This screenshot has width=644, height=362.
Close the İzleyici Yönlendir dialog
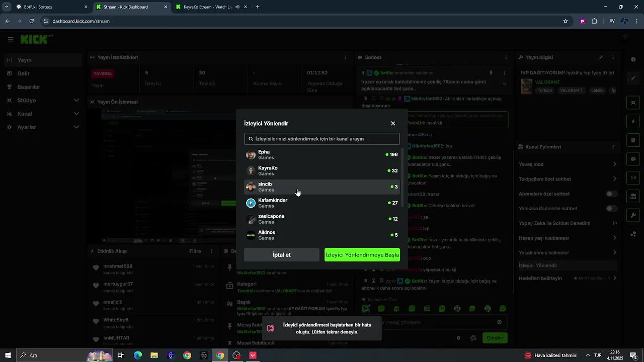[x=393, y=123]
